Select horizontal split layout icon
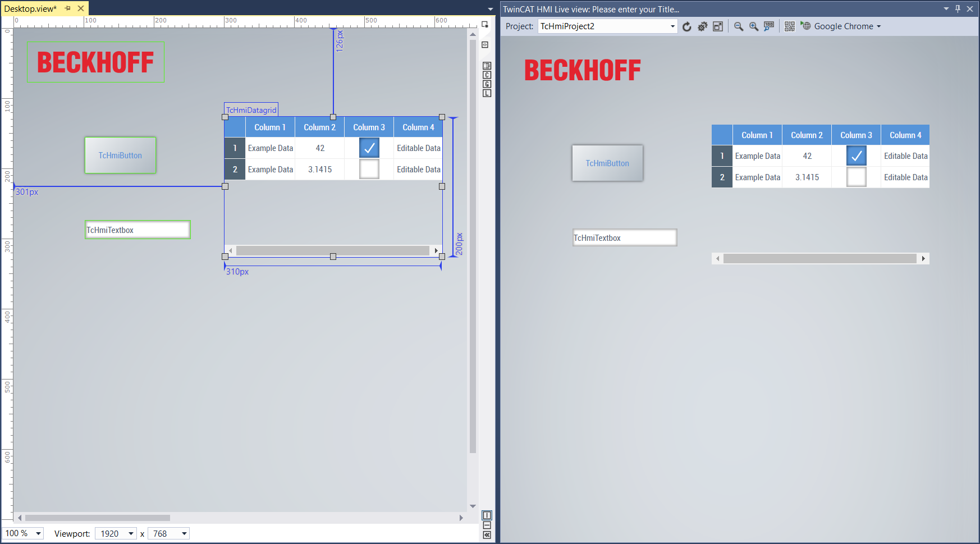980x544 pixels. (x=487, y=525)
